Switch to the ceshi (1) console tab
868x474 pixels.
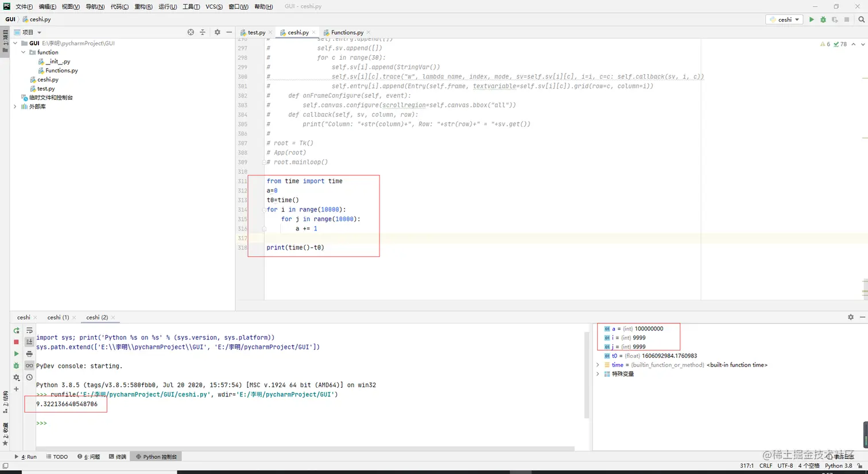point(58,317)
